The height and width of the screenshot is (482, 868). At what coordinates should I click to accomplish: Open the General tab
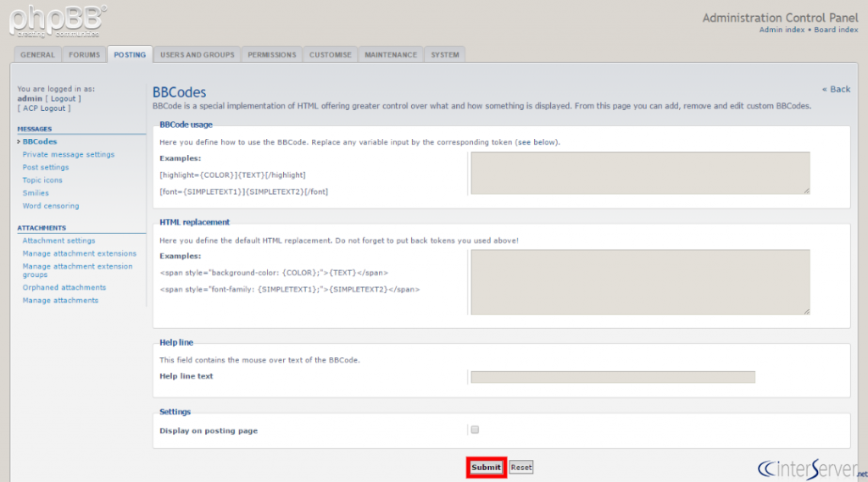coord(37,55)
